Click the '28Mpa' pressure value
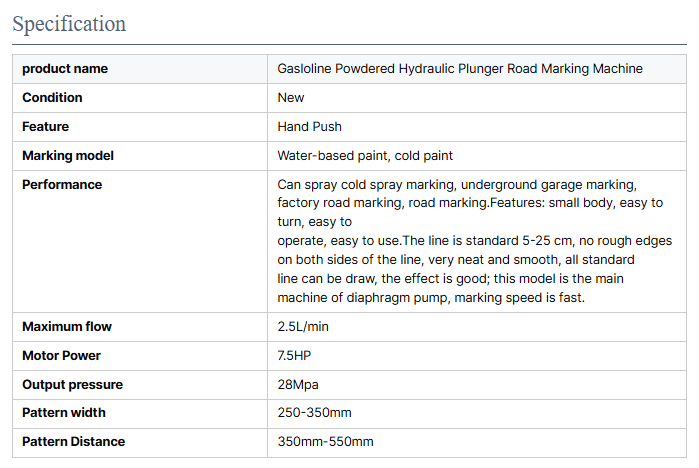The width and height of the screenshot is (699, 468). click(x=298, y=385)
